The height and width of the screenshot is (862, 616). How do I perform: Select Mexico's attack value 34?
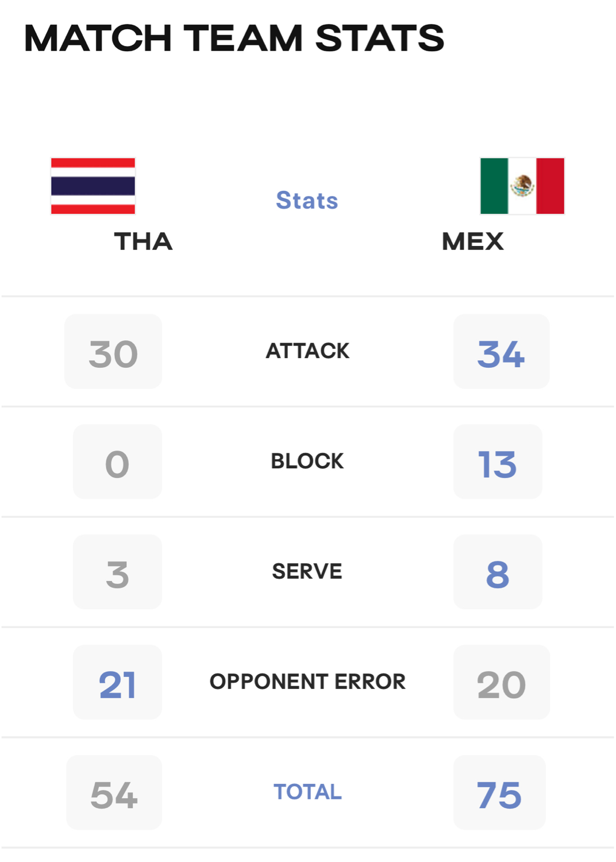pyautogui.click(x=502, y=351)
